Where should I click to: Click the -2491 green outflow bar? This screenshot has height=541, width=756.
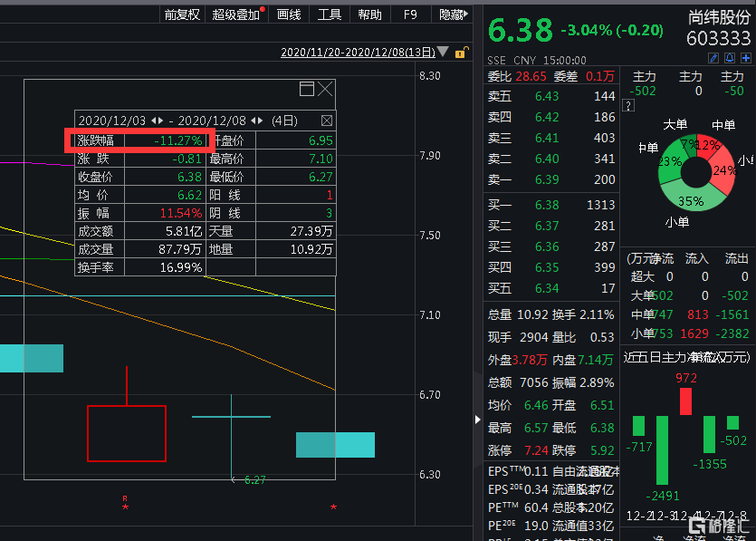[x=663, y=450]
